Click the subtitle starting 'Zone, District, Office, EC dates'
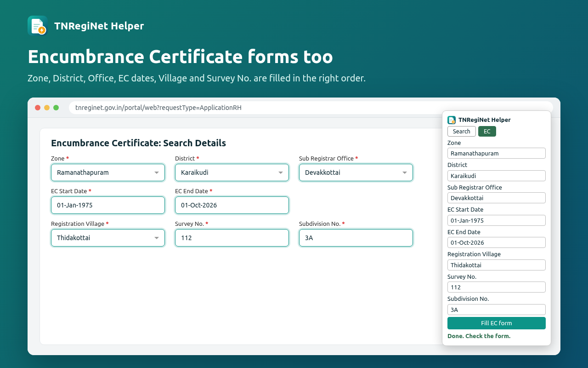This screenshot has width=588, height=368. 197,78
